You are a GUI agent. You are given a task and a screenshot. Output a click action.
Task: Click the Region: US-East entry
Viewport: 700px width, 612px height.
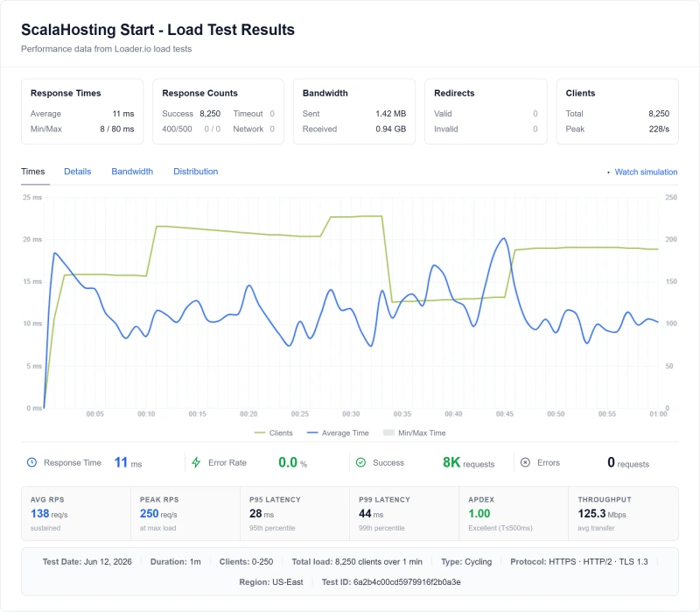coord(271,582)
